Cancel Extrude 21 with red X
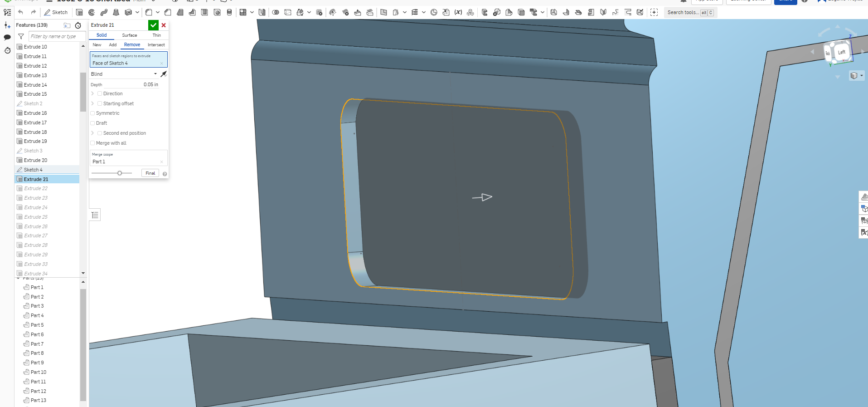Image resolution: width=868 pixels, height=407 pixels. pos(164,25)
